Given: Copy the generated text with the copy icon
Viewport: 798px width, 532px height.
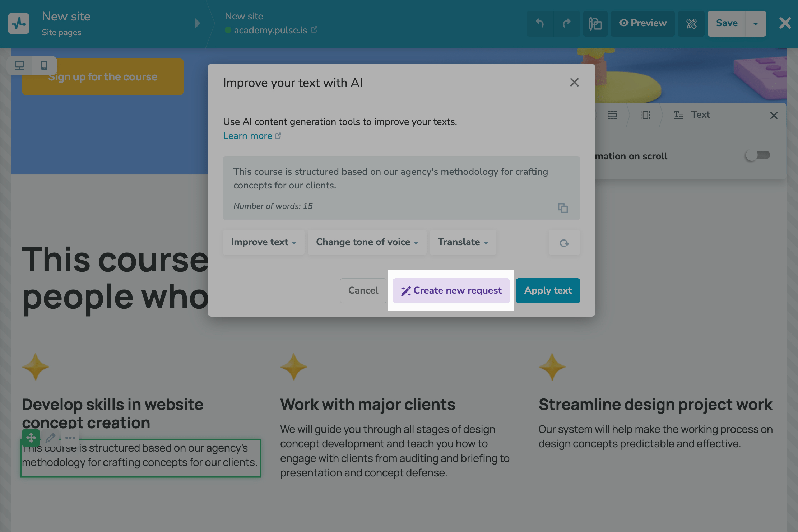Looking at the screenshot, I should pyautogui.click(x=563, y=208).
